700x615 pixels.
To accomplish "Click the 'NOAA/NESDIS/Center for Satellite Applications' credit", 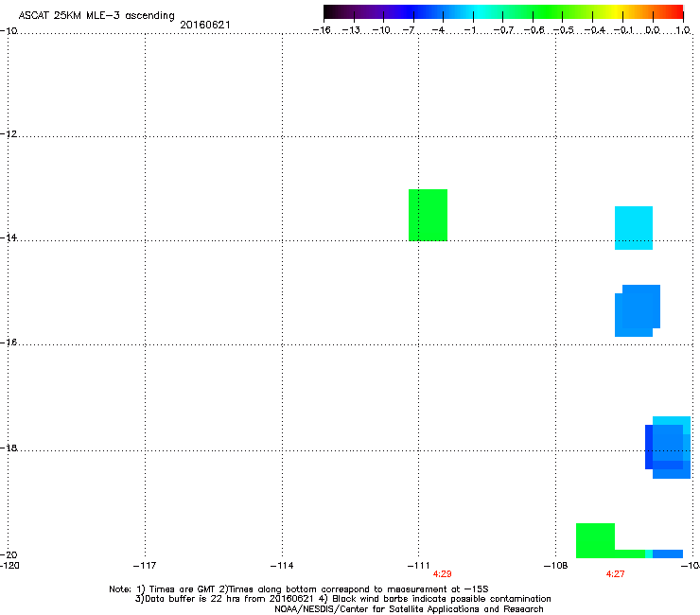I will click(x=377, y=609).
